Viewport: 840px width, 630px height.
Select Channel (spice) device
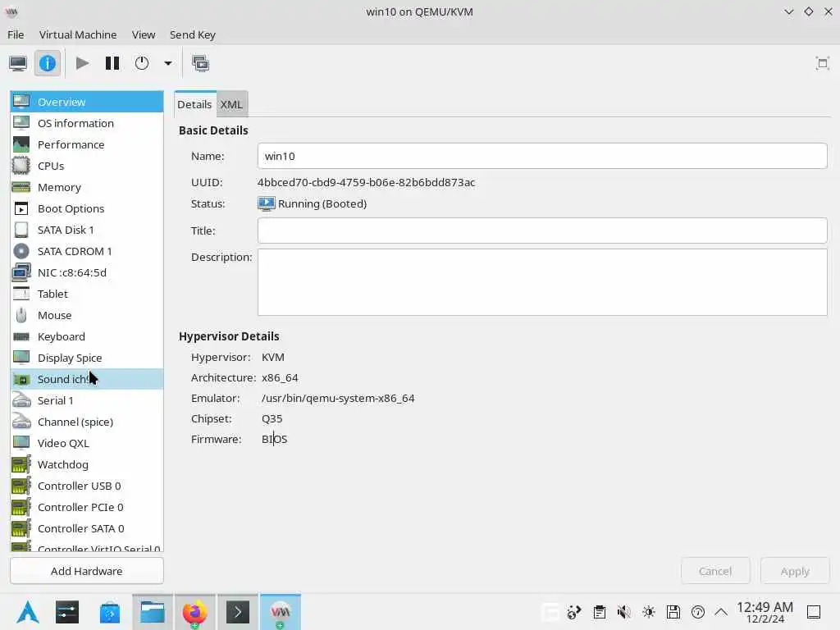click(87, 422)
